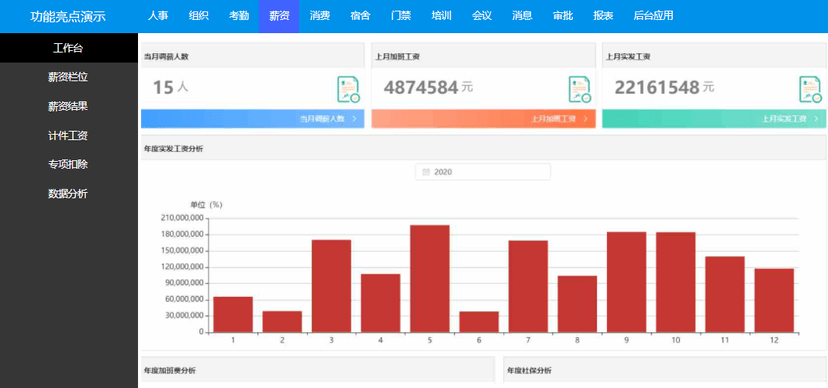The image size is (828, 388).
Task: Select the highlighted 薪资 tab
Action: 279,16
